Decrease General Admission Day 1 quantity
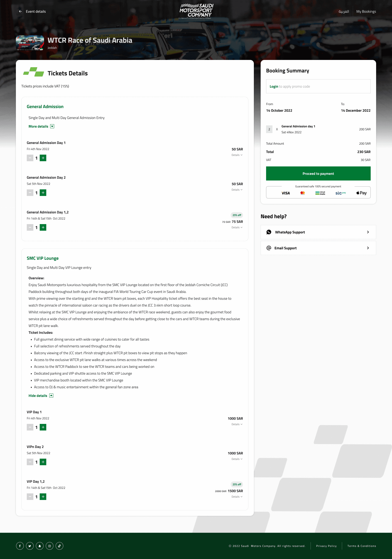The width and height of the screenshot is (392, 559). (30, 158)
